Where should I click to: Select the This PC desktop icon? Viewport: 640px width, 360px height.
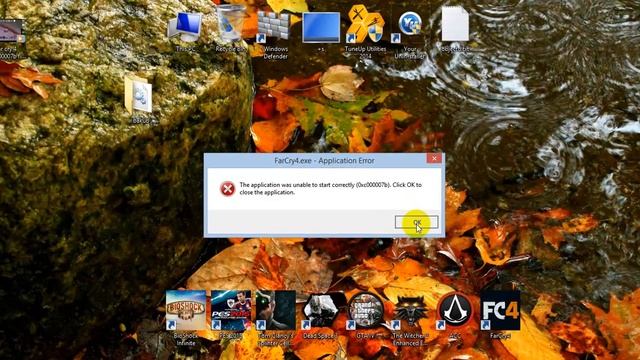(x=185, y=31)
